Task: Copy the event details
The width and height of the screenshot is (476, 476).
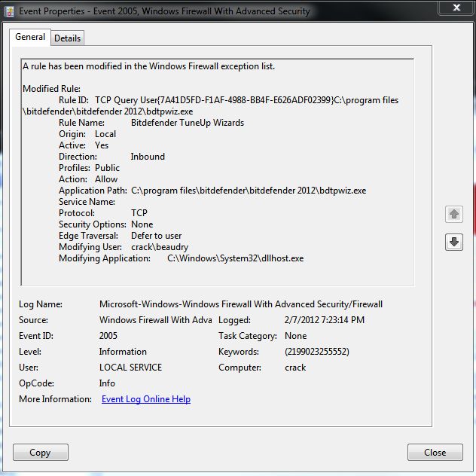Action: click(41, 453)
